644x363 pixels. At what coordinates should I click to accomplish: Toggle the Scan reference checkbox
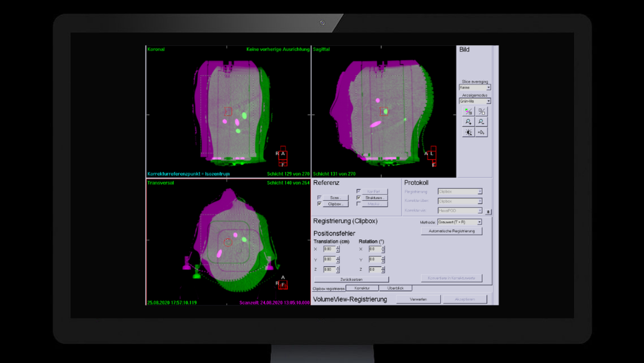tap(319, 197)
